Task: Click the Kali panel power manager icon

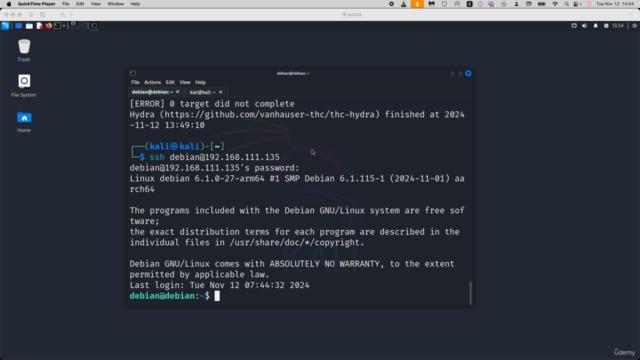Action: point(606,26)
